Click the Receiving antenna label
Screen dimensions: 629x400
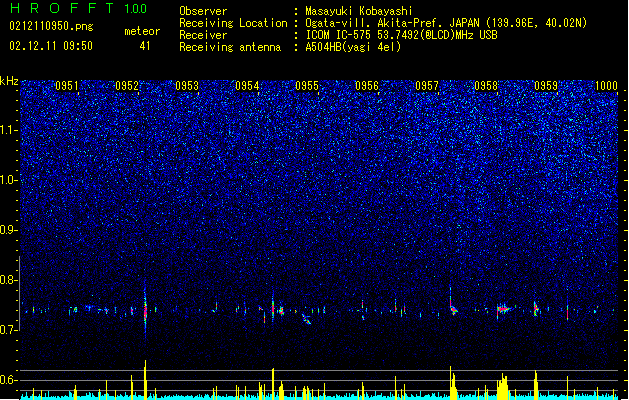coord(230,47)
